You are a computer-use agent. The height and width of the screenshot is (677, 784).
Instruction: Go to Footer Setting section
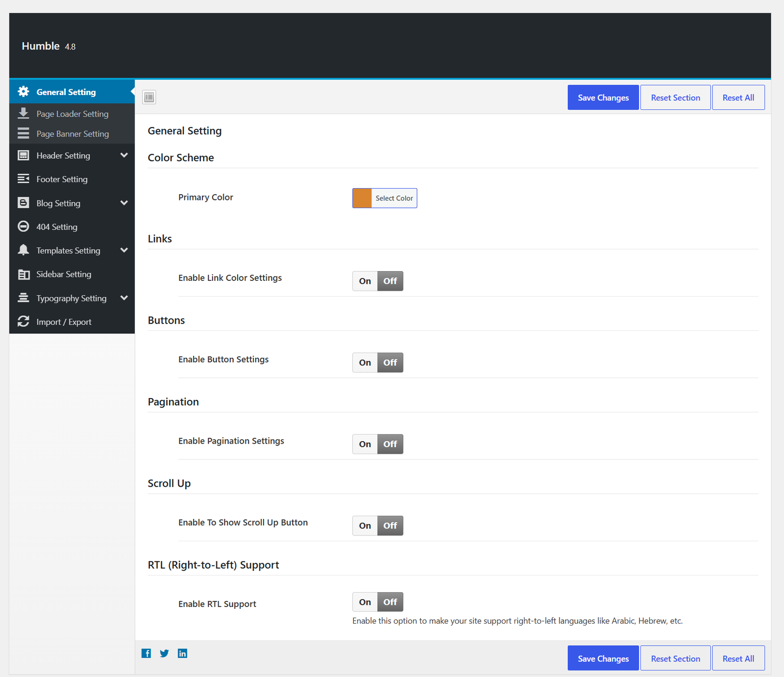tap(72, 179)
